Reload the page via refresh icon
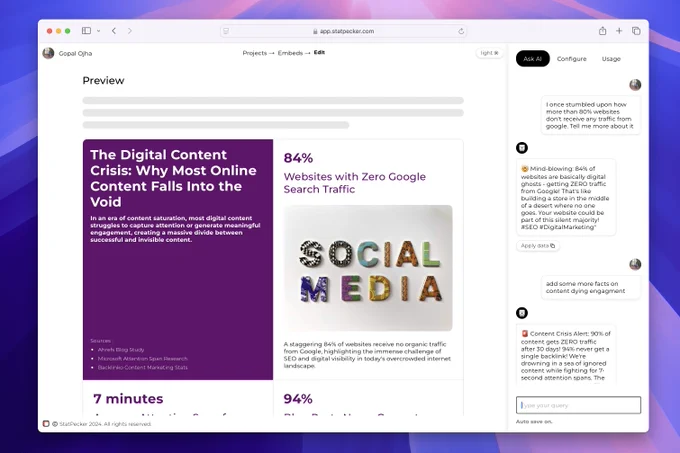The height and width of the screenshot is (453, 680). pyautogui.click(x=461, y=31)
